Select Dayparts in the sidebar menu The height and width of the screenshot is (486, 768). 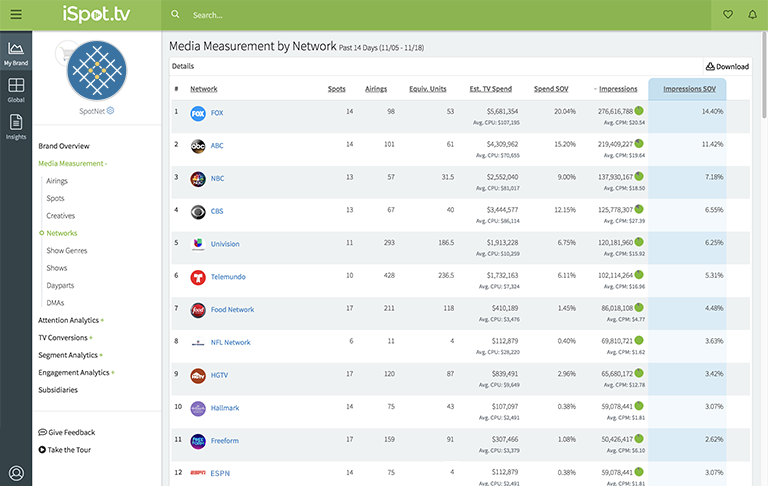61,285
